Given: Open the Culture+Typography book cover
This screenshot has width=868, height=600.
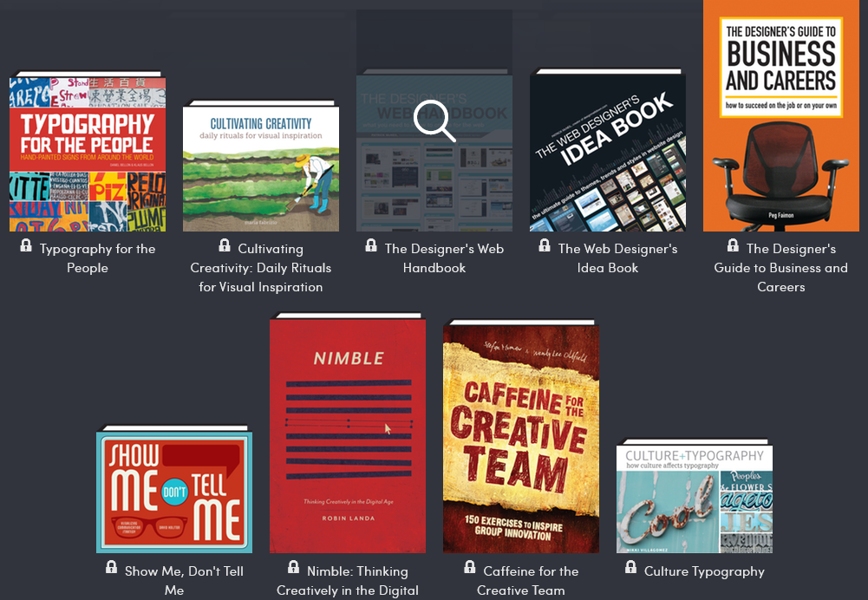Looking at the screenshot, I should [x=695, y=496].
